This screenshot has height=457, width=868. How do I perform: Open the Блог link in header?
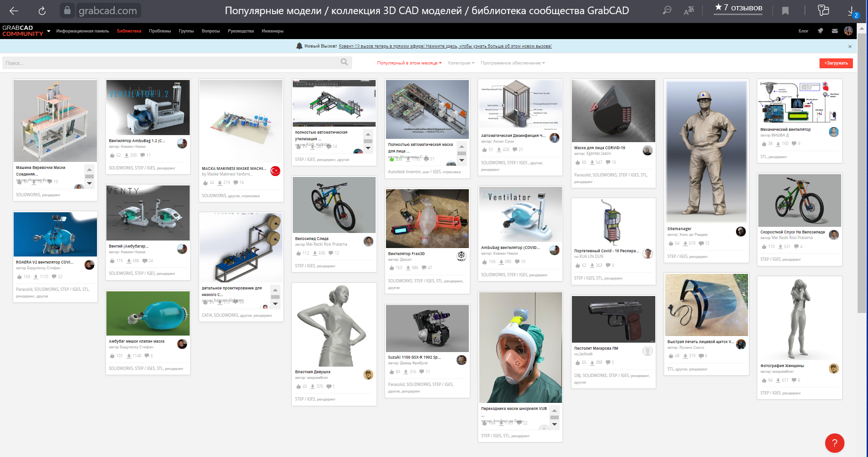tap(804, 31)
